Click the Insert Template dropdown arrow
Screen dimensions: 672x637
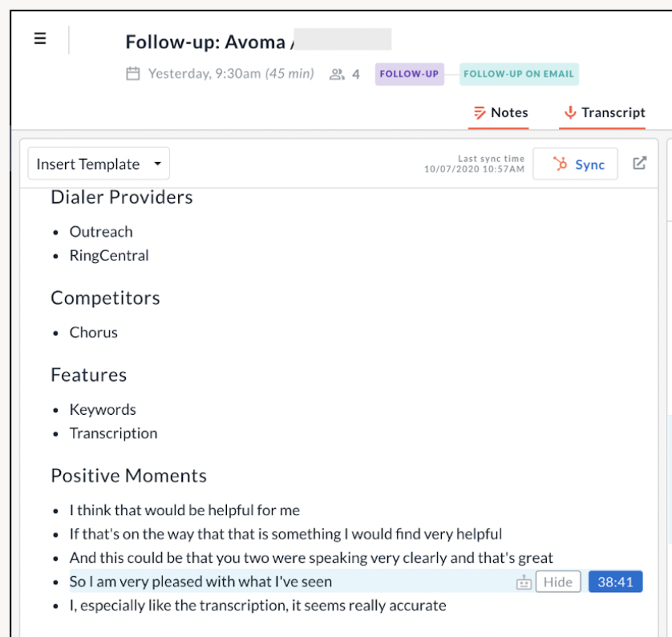[158, 164]
